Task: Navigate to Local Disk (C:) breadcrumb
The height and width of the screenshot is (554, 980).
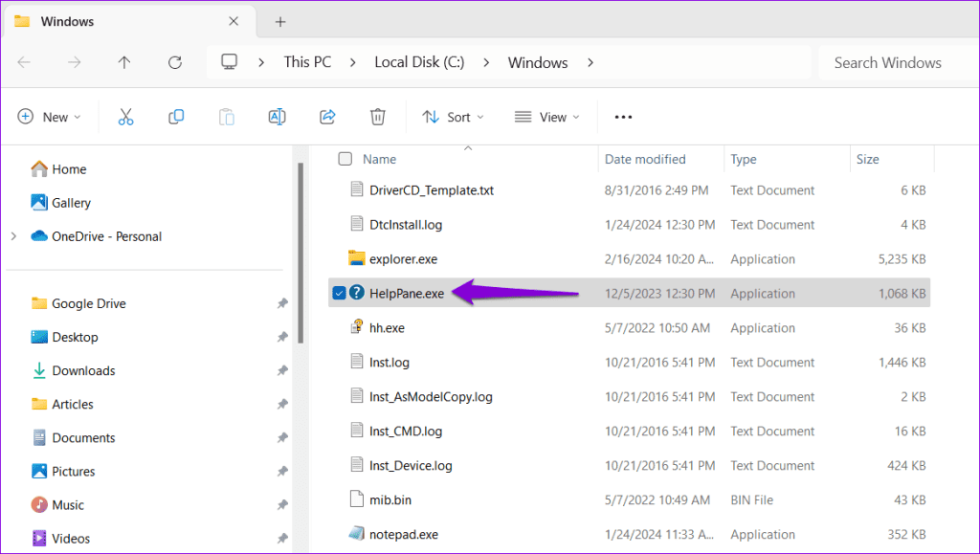Action: 419,62
